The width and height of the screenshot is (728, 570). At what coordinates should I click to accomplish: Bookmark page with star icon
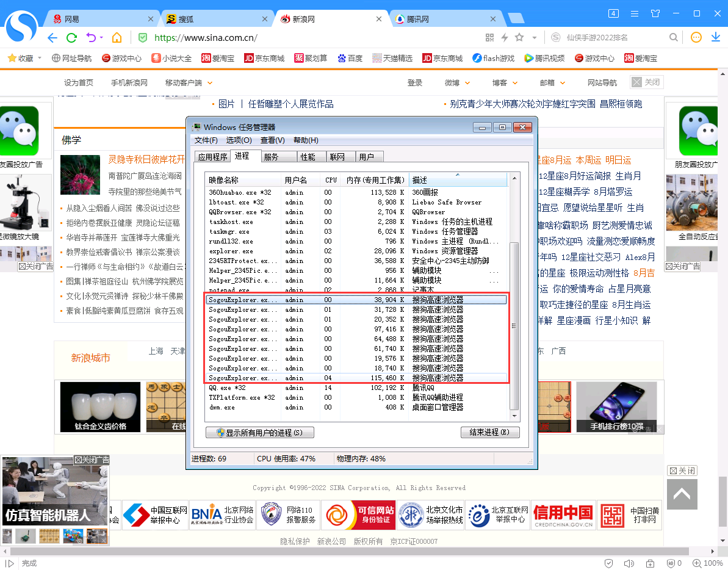[519, 37]
